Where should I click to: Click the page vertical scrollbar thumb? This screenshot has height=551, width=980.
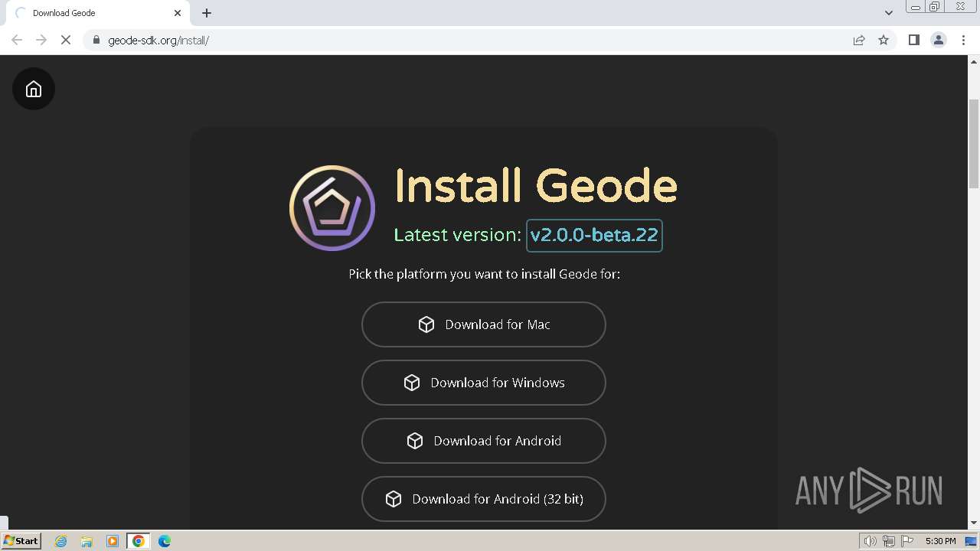pyautogui.click(x=974, y=144)
